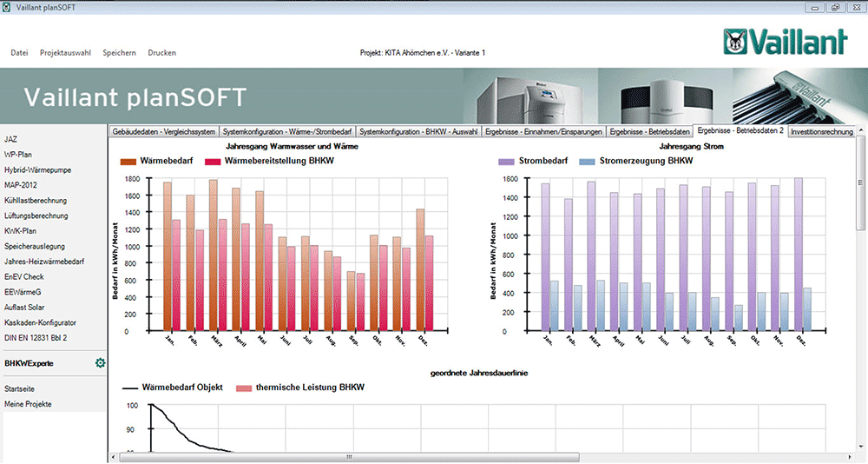This screenshot has height=464, width=868.
Task: Open Systemkonfiguration - Wärme-/Strombedarf tab
Action: (x=287, y=132)
